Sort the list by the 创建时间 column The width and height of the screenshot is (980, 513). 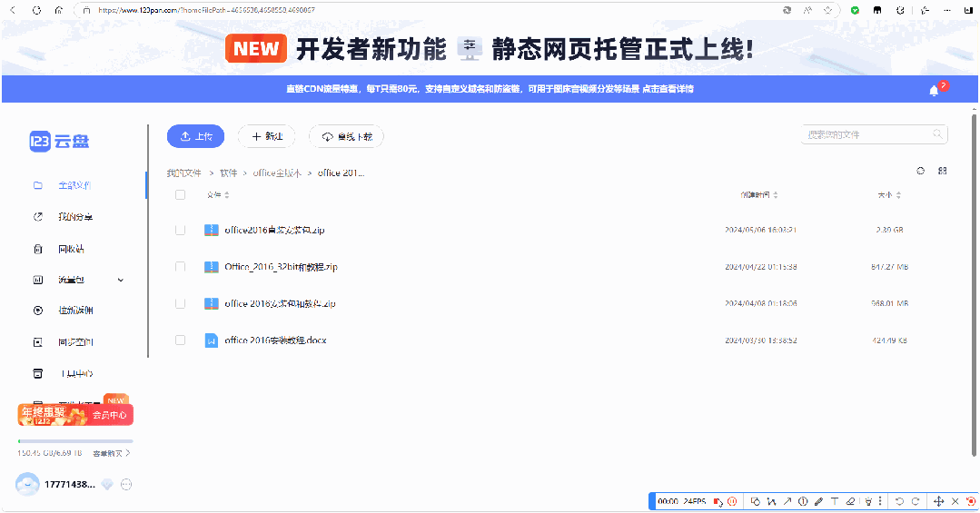758,195
